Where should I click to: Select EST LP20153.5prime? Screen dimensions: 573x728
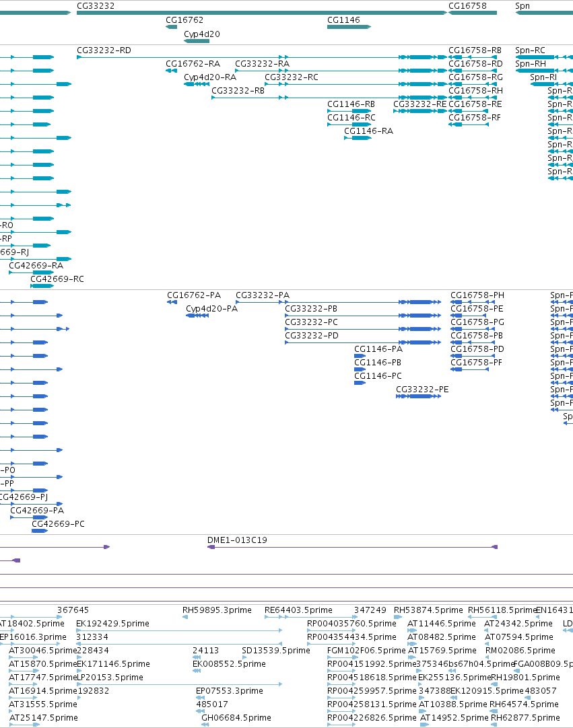179,684
